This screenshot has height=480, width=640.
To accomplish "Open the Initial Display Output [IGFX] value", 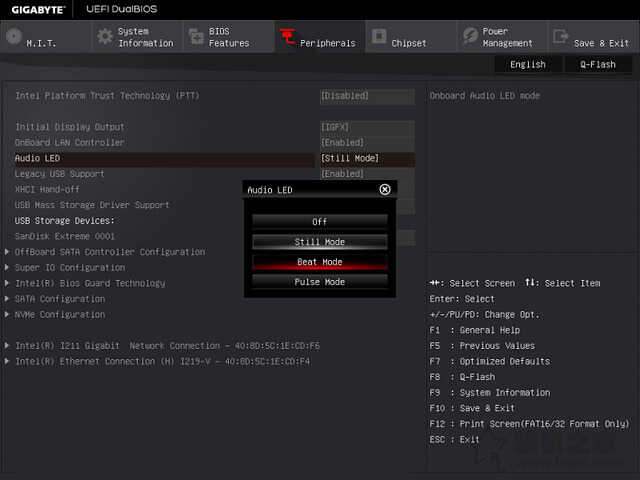I will coord(367,127).
